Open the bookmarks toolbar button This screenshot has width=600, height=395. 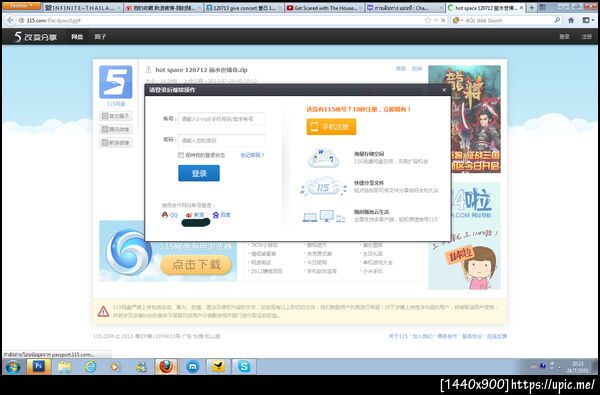click(x=587, y=20)
